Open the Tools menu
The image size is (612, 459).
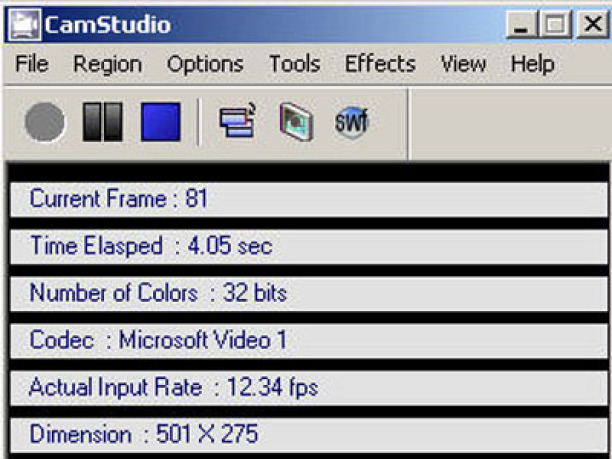click(295, 64)
